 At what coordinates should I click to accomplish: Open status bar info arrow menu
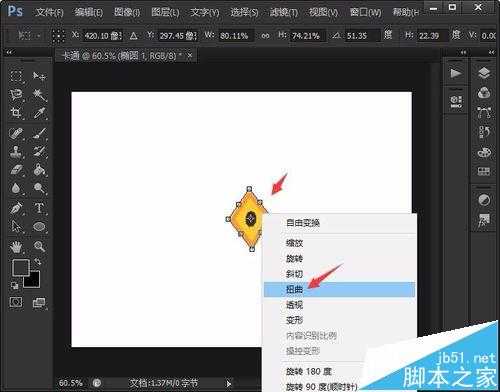click(229, 383)
